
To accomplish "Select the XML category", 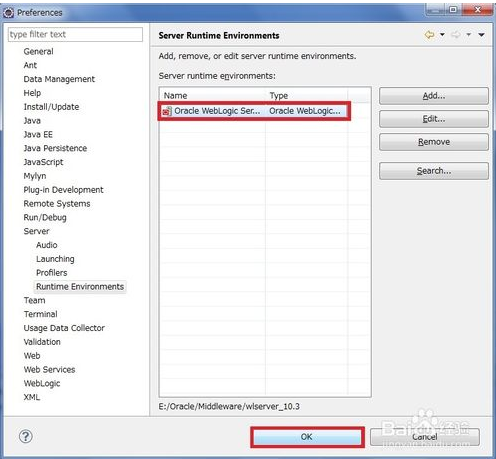I will pos(31,397).
